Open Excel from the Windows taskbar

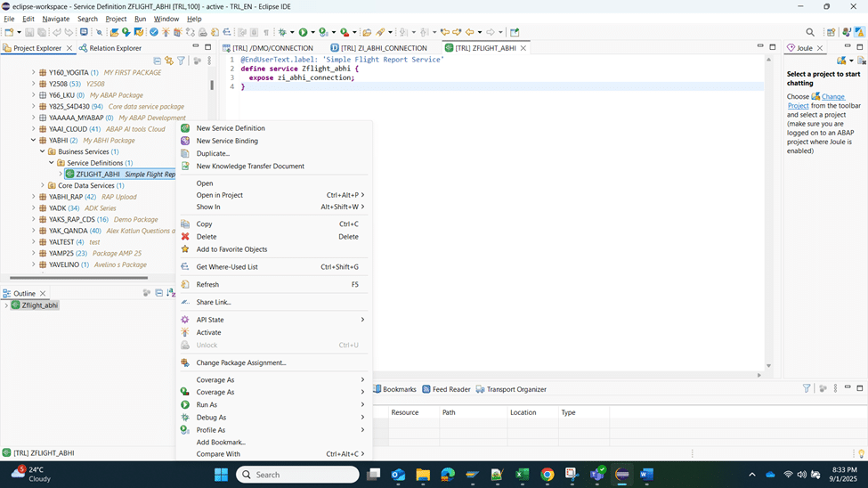pyautogui.click(x=523, y=475)
